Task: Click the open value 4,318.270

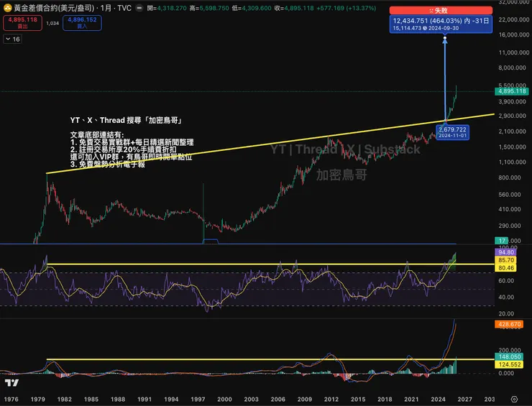Action: 172,8
